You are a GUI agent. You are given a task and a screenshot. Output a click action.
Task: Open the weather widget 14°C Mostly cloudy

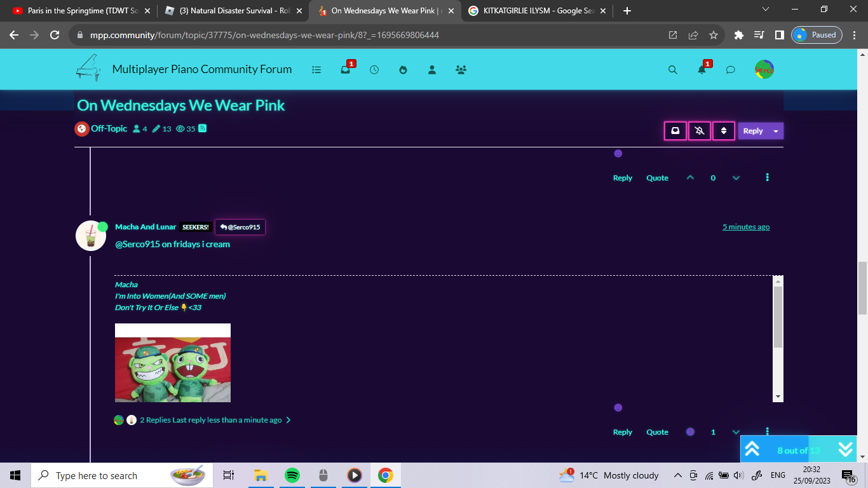609,475
